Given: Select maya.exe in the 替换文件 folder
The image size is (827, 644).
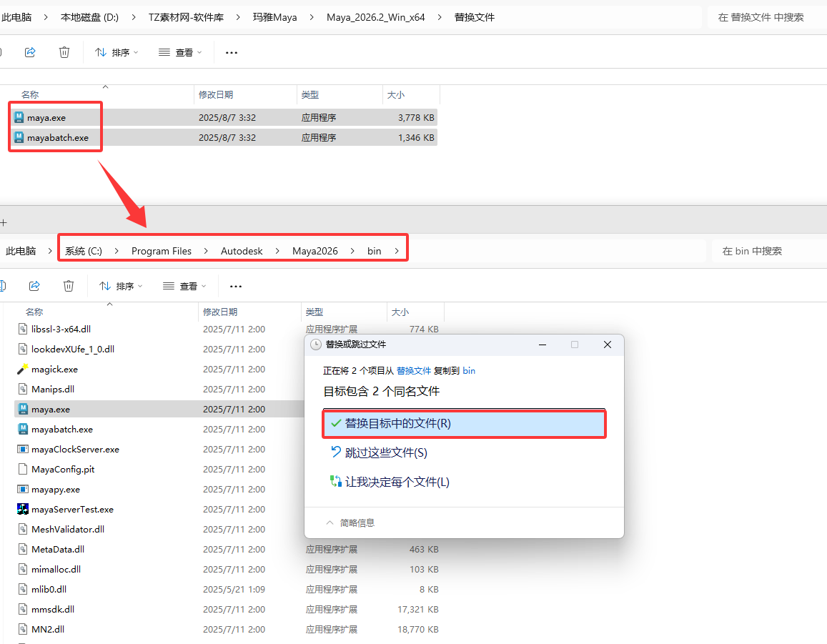Looking at the screenshot, I should click(46, 118).
